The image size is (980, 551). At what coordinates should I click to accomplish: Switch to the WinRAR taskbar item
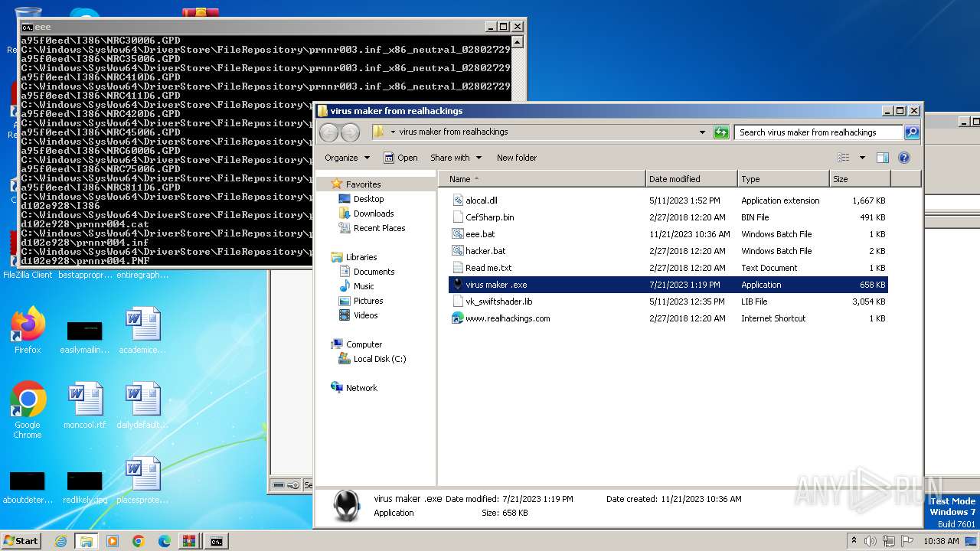point(189,541)
